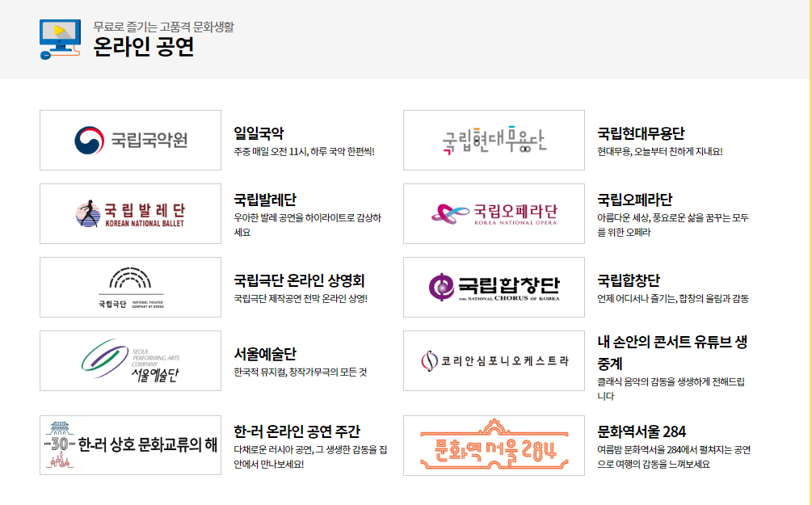The width and height of the screenshot is (812, 505).
Task: Click the text 우아한 발레 공연을 하이라이트로 감상하세요
Action: pos(308,225)
